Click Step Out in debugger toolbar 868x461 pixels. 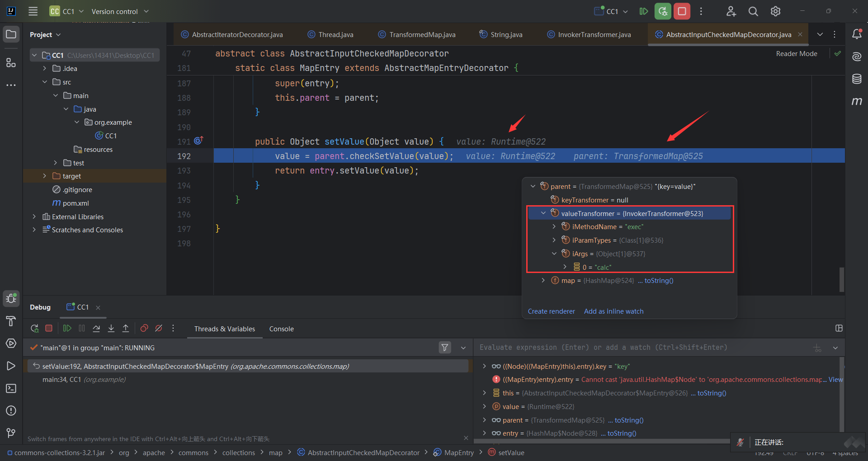point(126,329)
